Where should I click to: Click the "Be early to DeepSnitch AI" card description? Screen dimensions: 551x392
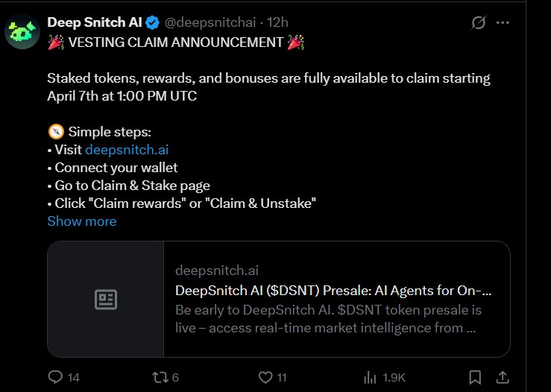coord(328,318)
